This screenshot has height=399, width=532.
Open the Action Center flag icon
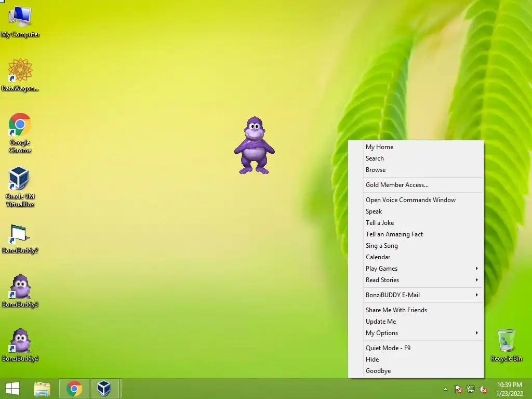tap(458, 389)
